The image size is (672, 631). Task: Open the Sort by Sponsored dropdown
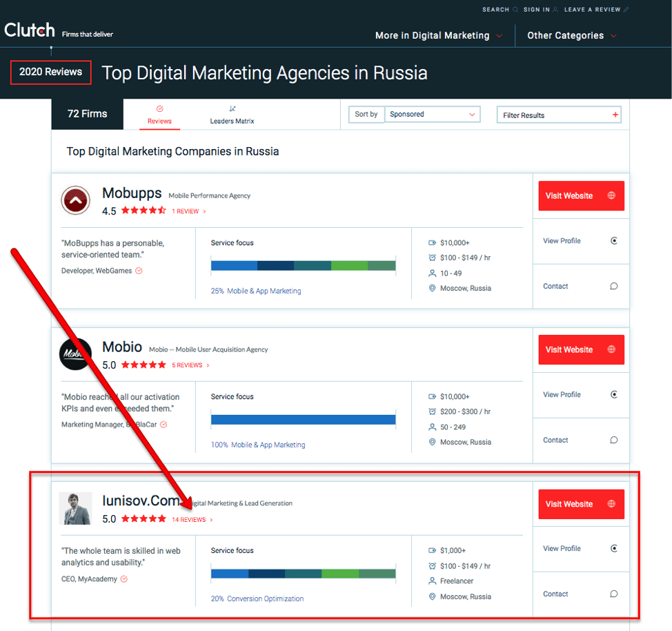tap(433, 114)
